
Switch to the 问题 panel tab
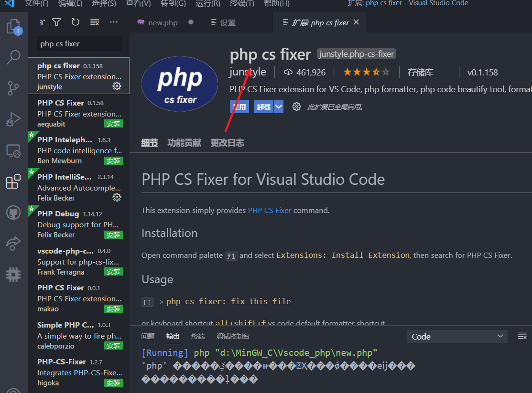(x=148, y=336)
